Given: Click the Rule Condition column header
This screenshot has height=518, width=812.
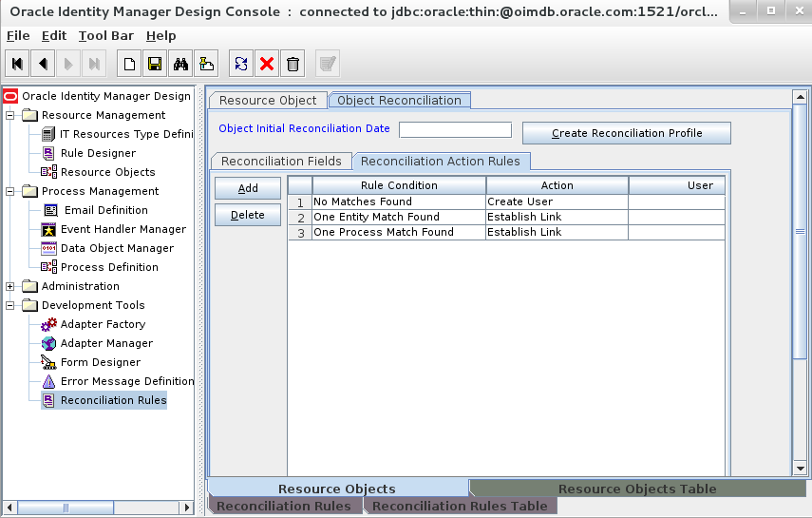Looking at the screenshot, I should coord(399,185).
